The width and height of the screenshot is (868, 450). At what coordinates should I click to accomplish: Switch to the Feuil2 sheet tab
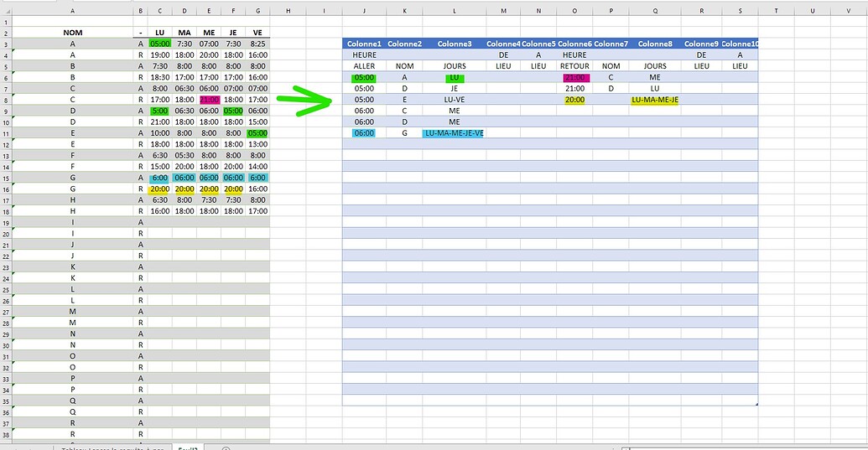(188, 448)
